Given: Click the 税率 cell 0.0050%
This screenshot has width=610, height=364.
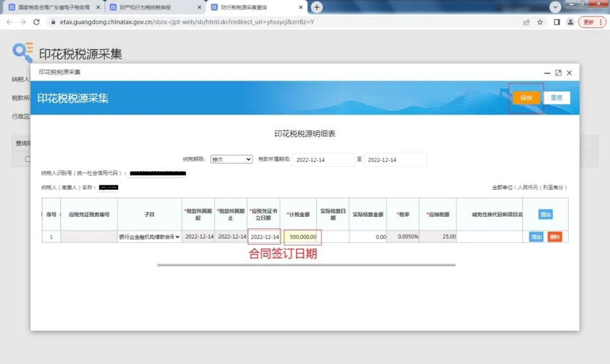Looking at the screenshot, I should point(403,237).
